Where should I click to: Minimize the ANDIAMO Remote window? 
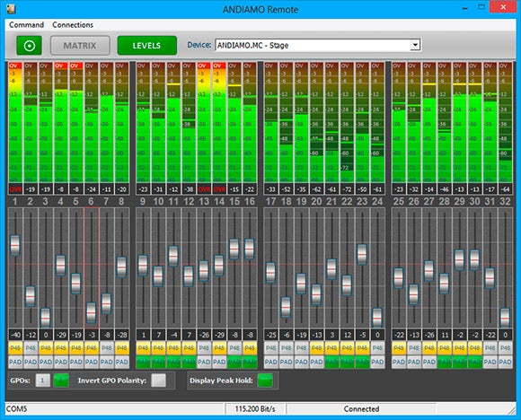point(465,8)
